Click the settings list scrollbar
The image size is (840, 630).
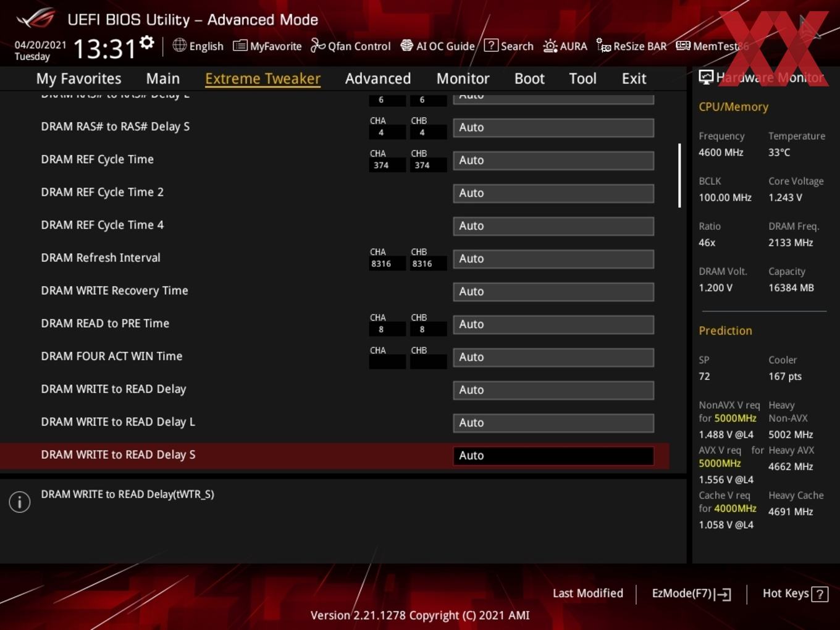pyautogui.click(x=679, y=175)
